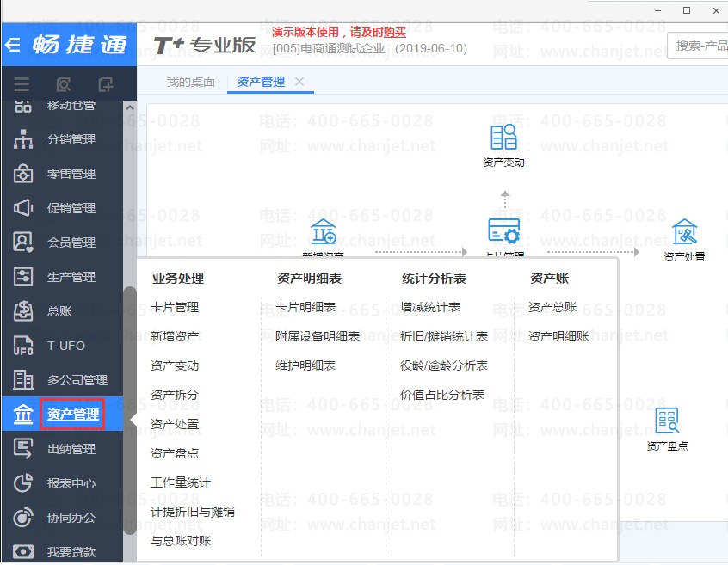Open the 会员管理 module icon

[22, 243]
